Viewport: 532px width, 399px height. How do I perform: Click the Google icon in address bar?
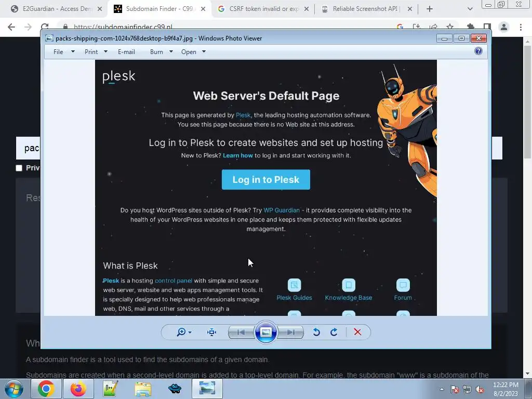[x=400, y=27]
